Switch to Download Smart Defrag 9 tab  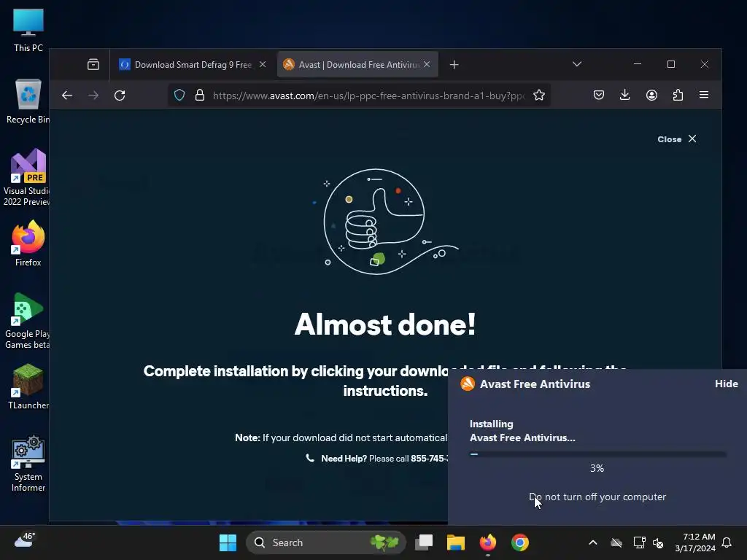tap(193, 65)
